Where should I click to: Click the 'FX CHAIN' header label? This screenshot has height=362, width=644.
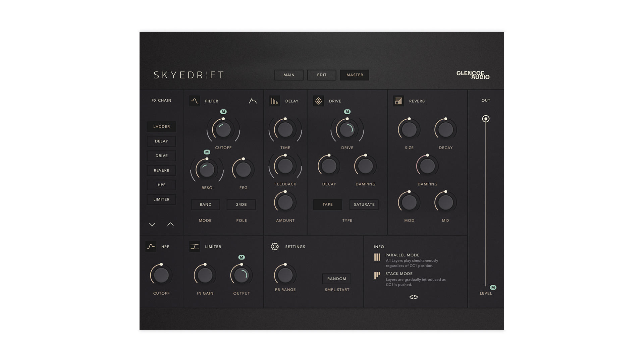coord(161,101)
